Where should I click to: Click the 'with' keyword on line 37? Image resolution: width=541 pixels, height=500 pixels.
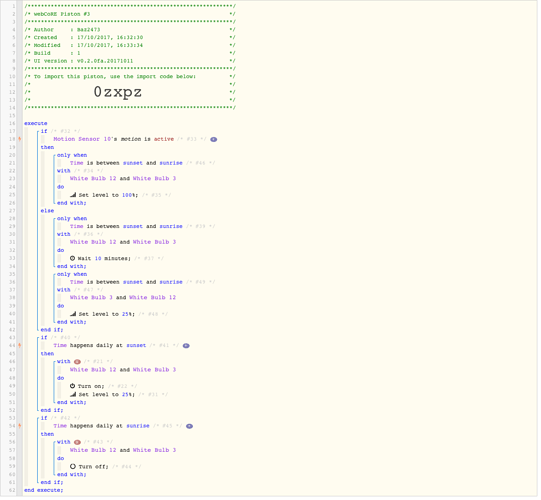(64, 291)
